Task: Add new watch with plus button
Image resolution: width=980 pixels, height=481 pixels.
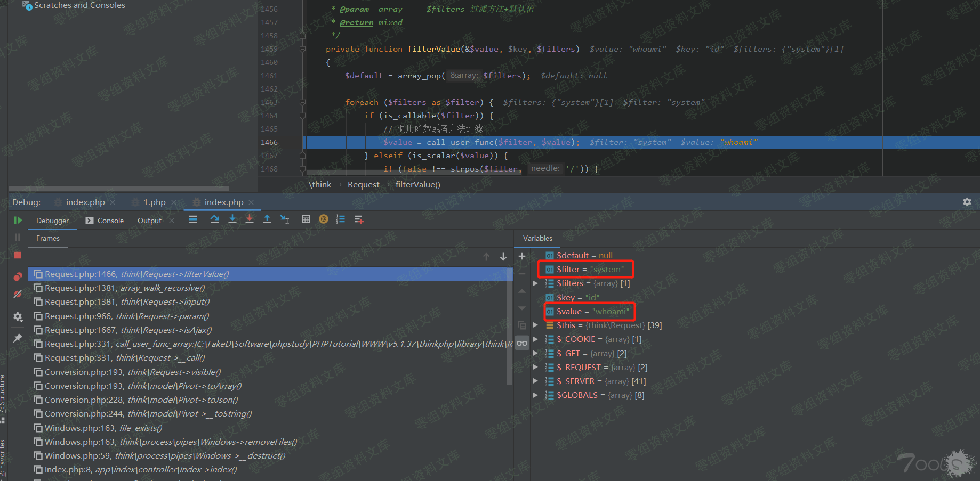Action: click(x=522, y=256)
